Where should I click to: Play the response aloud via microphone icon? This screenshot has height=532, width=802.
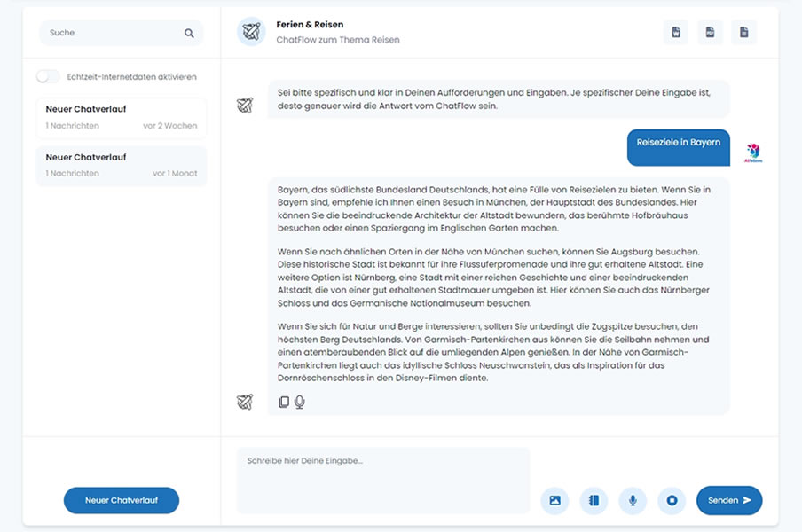point(300,402)
